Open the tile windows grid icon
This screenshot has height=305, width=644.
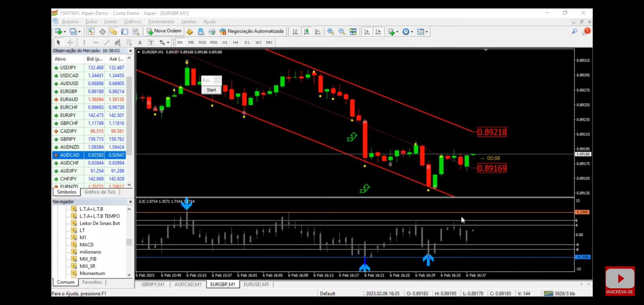pyautogui.click(x=353, y=31)
